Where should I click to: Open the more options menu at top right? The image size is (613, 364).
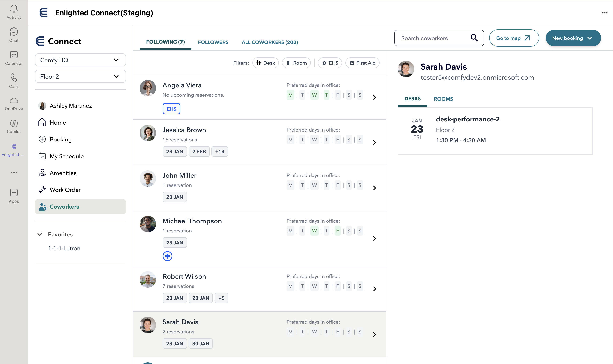tap(604, 13)
